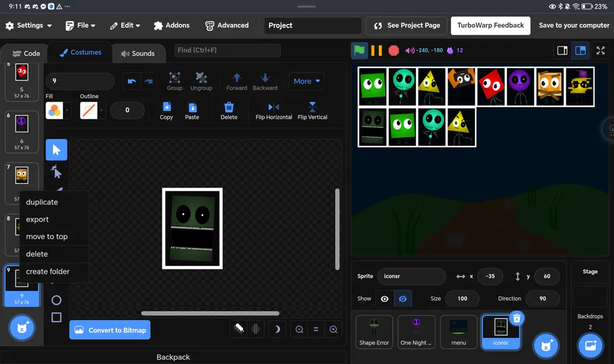Open the Edit dropdown menu
Screen dimensions: 614x364
[125, 25]
